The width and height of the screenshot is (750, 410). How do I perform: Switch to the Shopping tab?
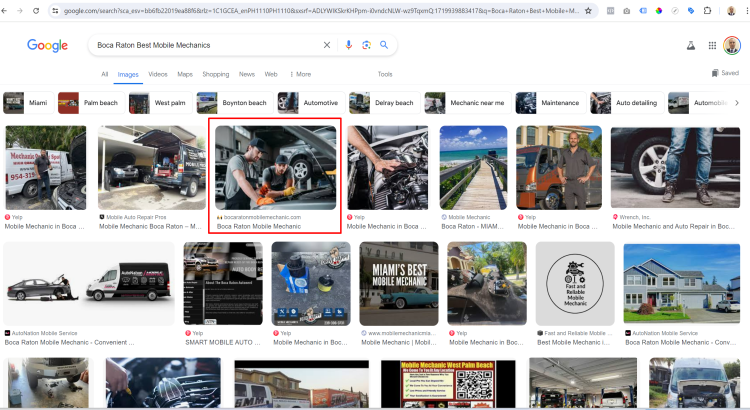click(216, 74)
